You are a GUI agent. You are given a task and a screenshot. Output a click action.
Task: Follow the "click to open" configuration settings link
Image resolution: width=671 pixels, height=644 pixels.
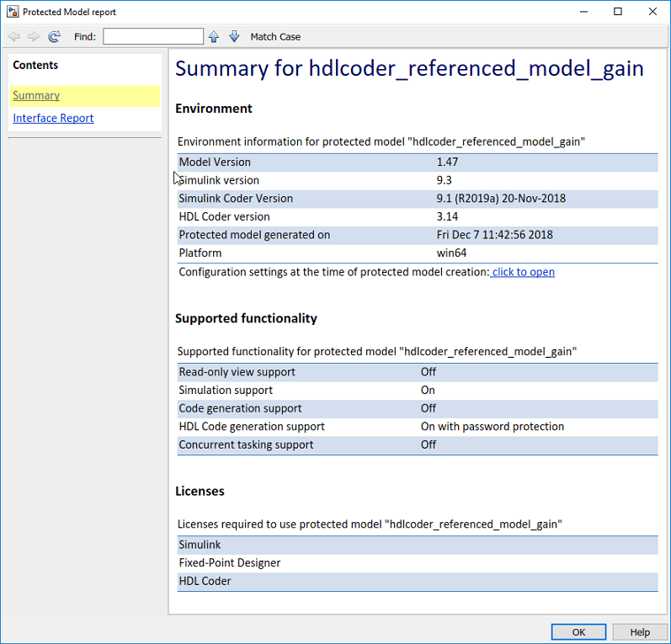coord(523,272)
